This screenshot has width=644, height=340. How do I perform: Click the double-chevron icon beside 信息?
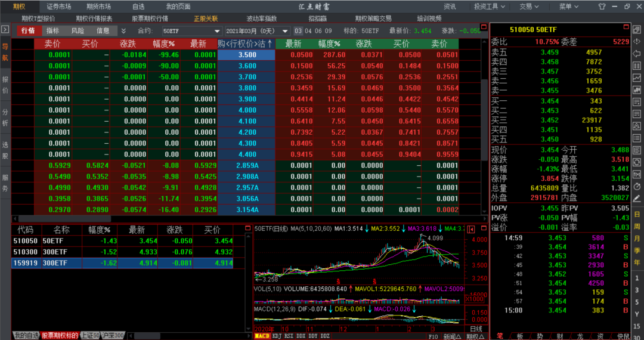(123, 30)
